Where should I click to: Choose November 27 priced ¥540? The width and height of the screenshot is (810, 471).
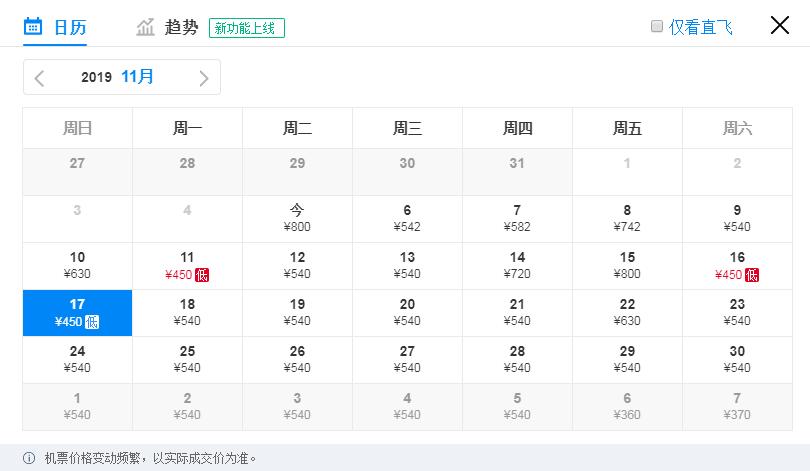click(x=407, y=360)
